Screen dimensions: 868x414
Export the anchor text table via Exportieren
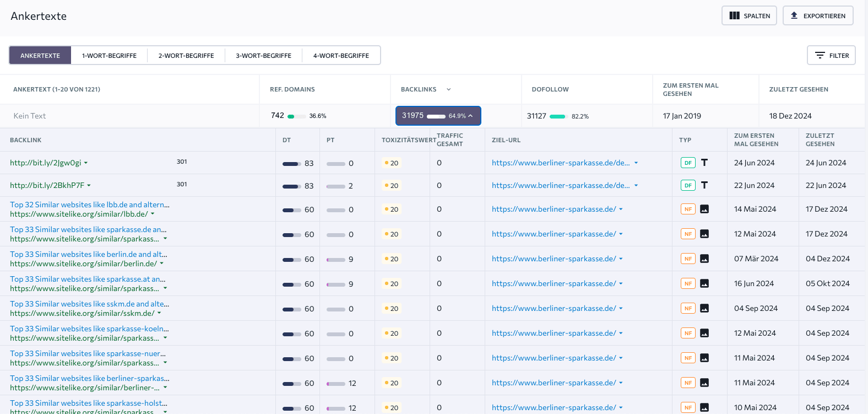[x=818, y=15]
